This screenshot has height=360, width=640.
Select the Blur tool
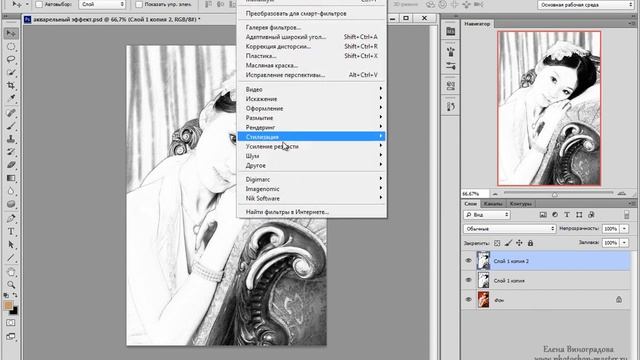coord(11,191)
